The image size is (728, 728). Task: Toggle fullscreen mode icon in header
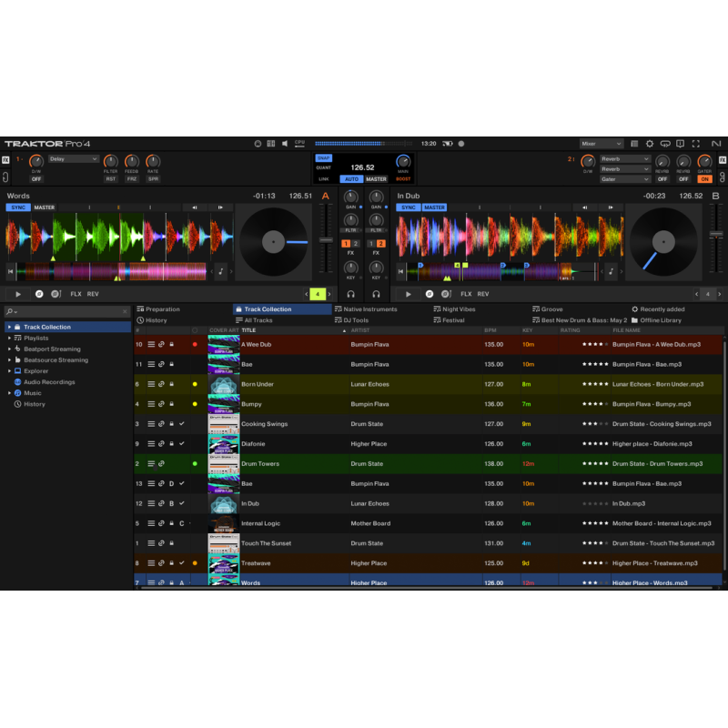click(x=695, y=144)
